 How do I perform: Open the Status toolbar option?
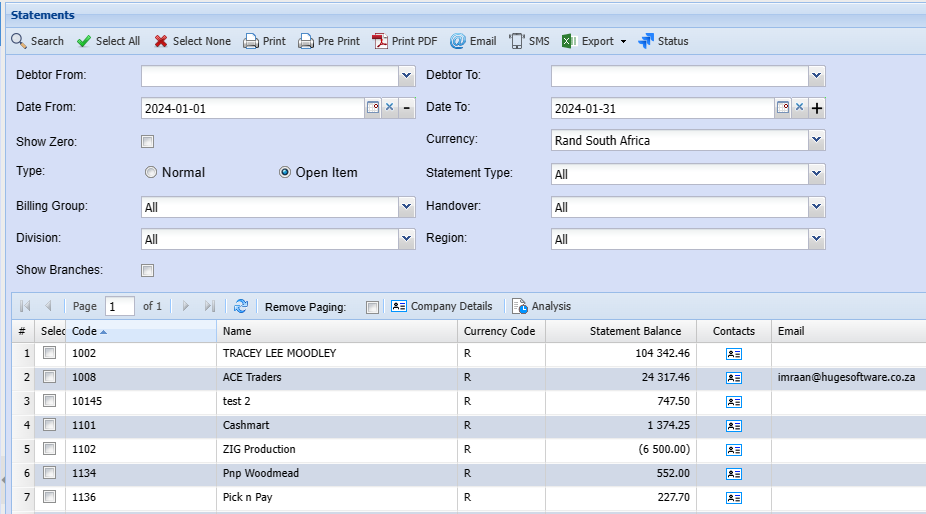tap(663, 41)
